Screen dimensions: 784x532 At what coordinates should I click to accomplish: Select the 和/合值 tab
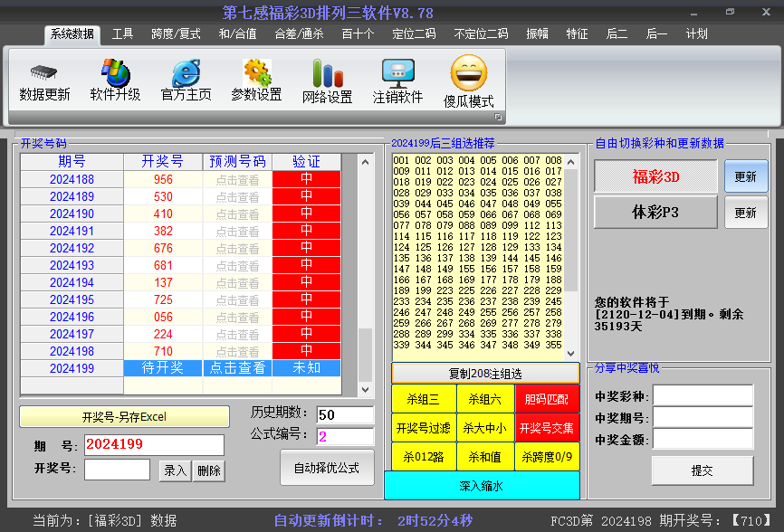(x=237, y=34)
